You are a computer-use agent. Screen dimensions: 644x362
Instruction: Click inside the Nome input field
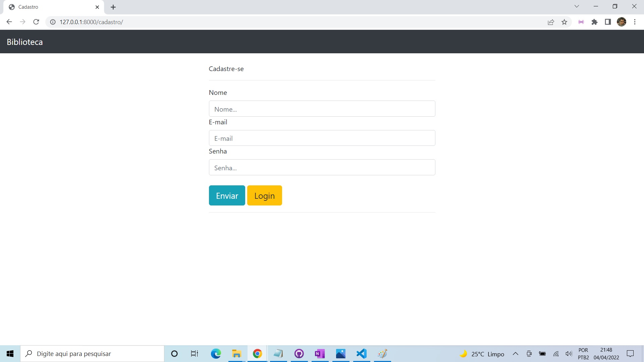(322, 109)
